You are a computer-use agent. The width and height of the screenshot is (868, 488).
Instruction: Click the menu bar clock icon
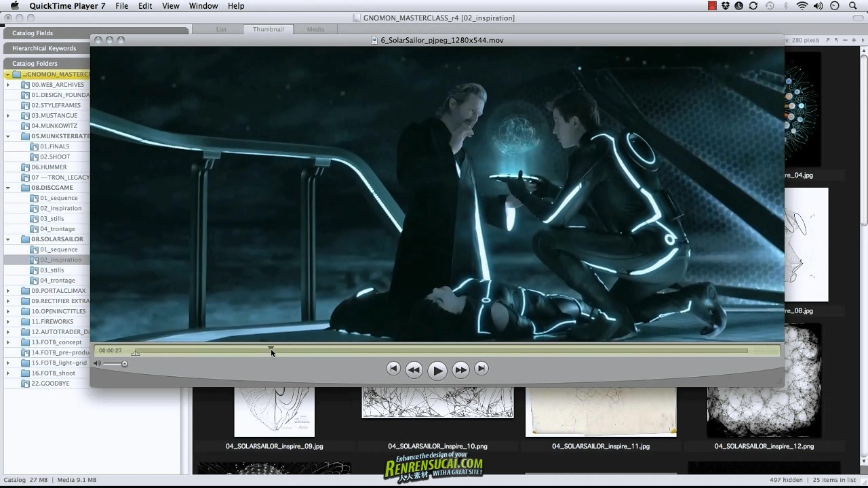(835, 6)
